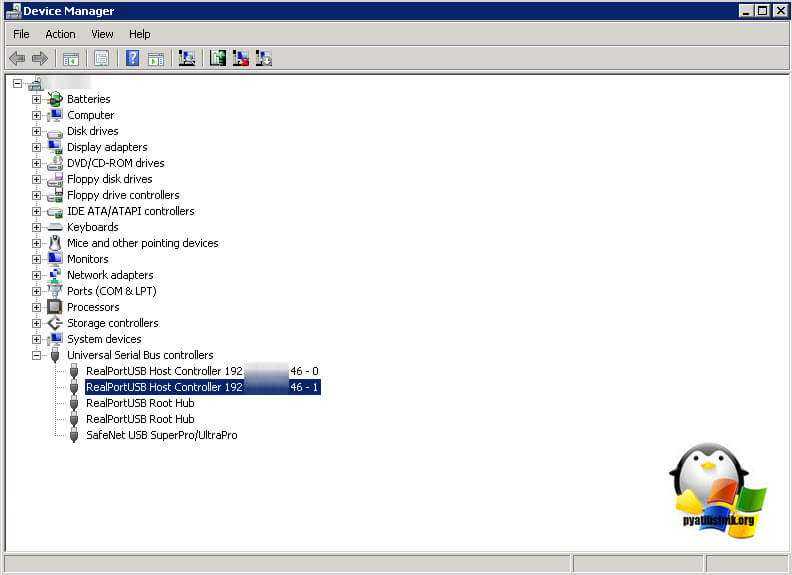The image size is (792, 575).
Task: Expand the IDE ATA/ATAPI controllers node
Action: (x=36, y=211)
